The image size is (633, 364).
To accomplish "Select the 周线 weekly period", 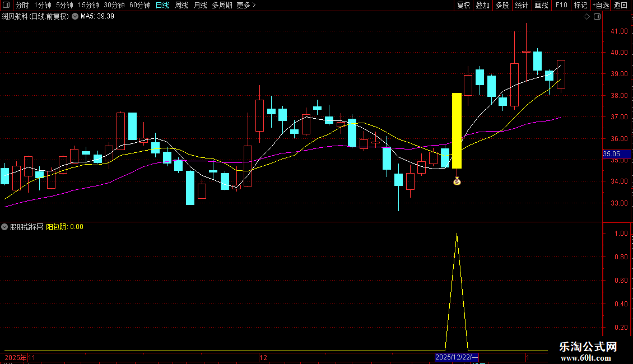I will tap(181, 5).
